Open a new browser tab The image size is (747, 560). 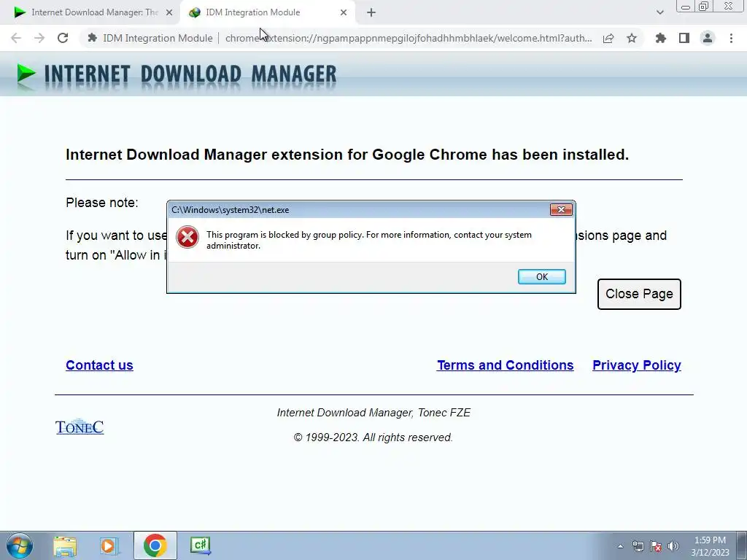(371, 13)
